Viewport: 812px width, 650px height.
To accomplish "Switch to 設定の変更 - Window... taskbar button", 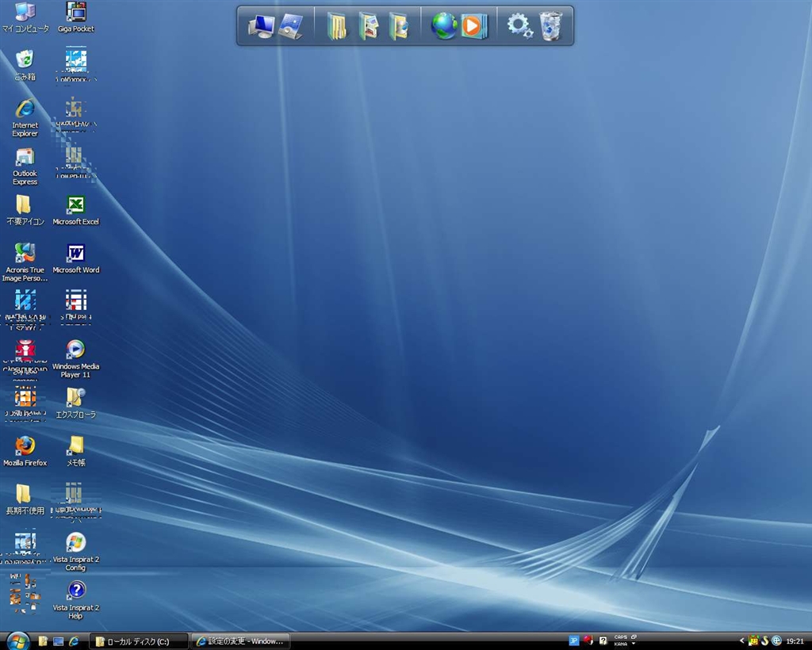I will tap(239, 641).
